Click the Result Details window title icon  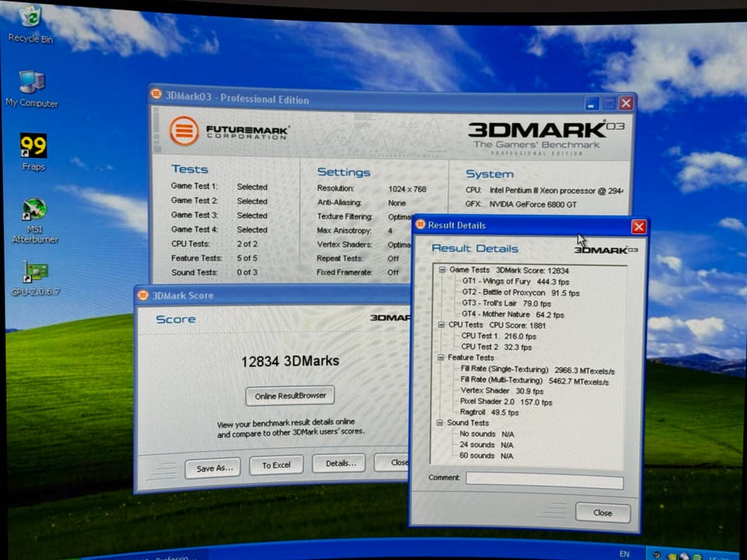pos(420,224)
